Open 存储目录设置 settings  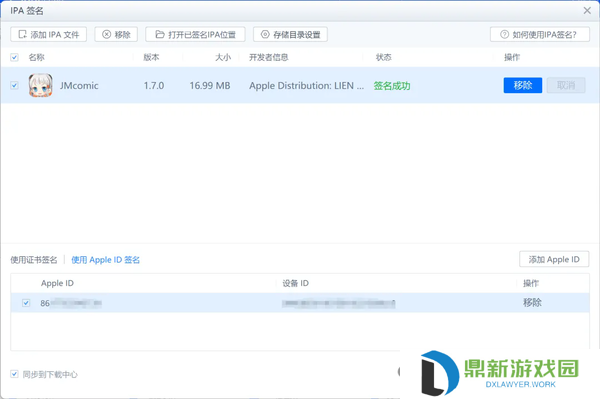(x=290, y=34)
